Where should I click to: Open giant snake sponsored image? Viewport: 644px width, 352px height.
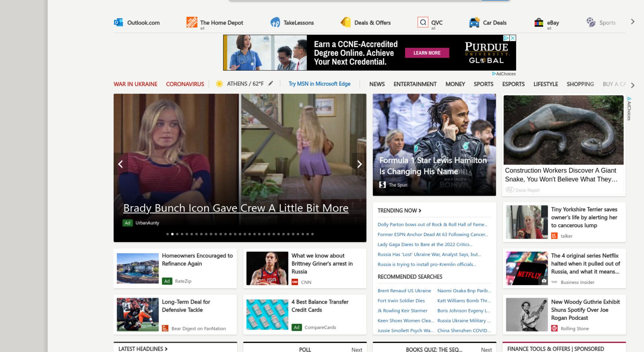pos(563,130)
